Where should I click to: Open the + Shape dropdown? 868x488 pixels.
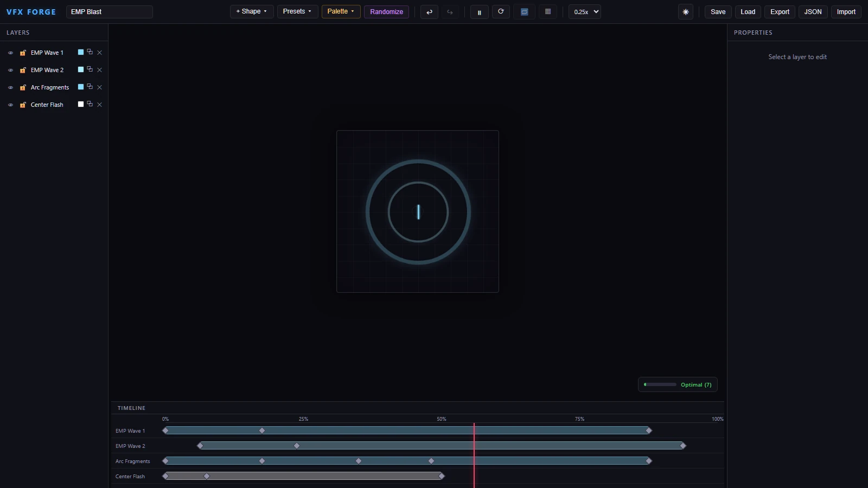(252, 11)
